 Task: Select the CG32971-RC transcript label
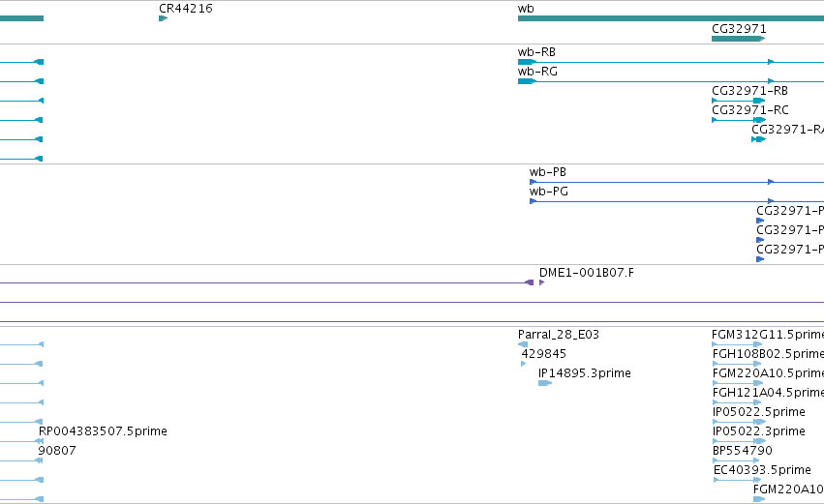click(749, 110)
